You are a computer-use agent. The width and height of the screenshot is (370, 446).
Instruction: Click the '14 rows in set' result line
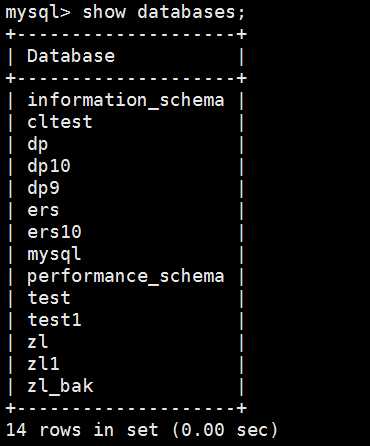(82, 430)
